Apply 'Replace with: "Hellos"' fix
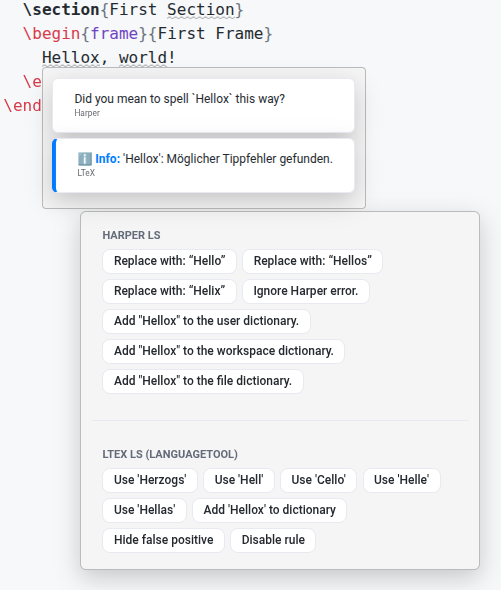Image resolution: width=501 pixels, height=590 pixels. pyautogui.click(x=312, y=261)
